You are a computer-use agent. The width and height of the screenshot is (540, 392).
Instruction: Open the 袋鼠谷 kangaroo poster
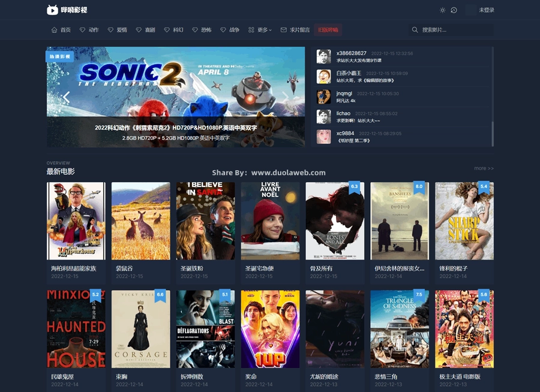pos(141,221)
